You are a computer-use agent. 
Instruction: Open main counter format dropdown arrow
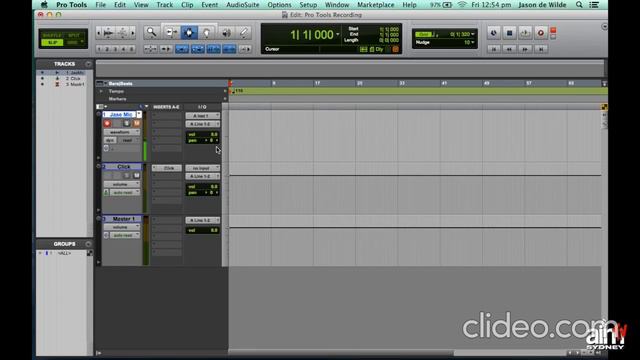pyautogui.click(x=338, y=34)
